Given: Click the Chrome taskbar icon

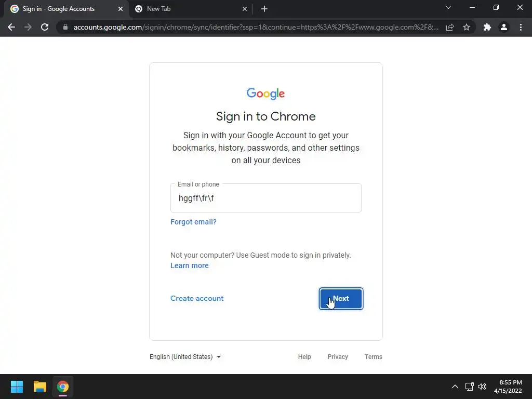Looking at the screenshot, I should tap(62, 387).
